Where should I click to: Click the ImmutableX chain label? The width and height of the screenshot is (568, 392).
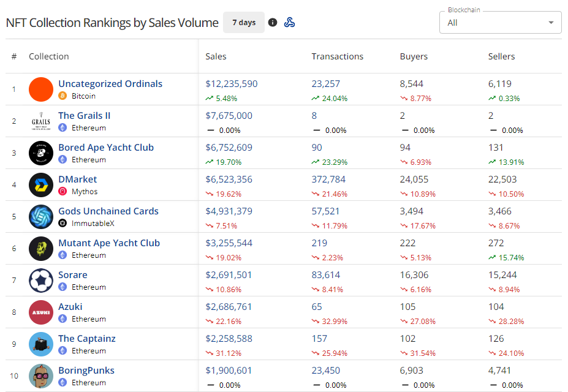(x=93, y=224)
